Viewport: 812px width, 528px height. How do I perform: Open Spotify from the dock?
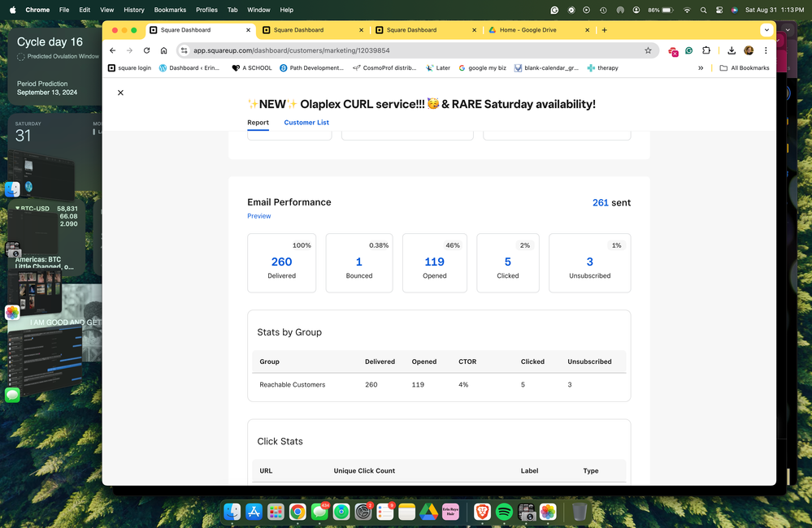click(x=504, y=512)
